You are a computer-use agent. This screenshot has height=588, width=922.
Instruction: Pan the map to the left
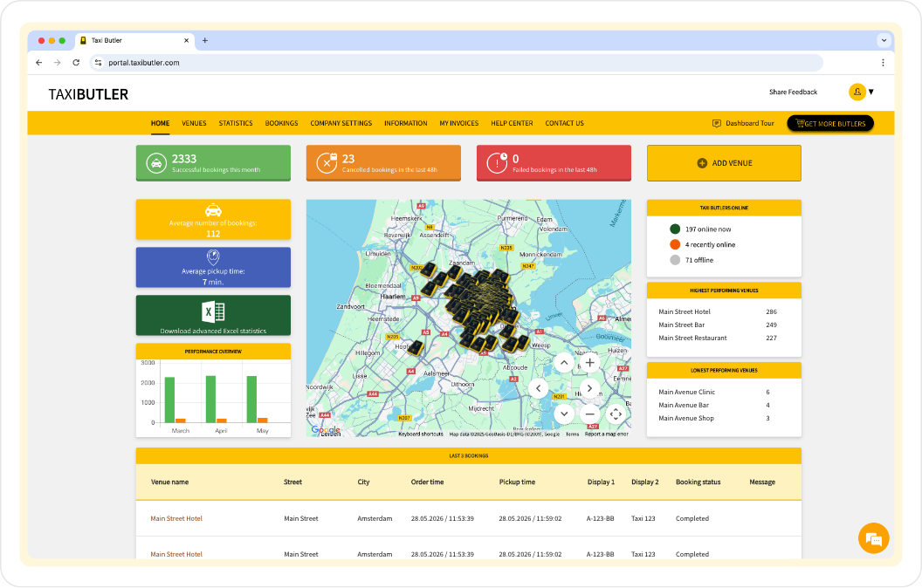[539, 389]
